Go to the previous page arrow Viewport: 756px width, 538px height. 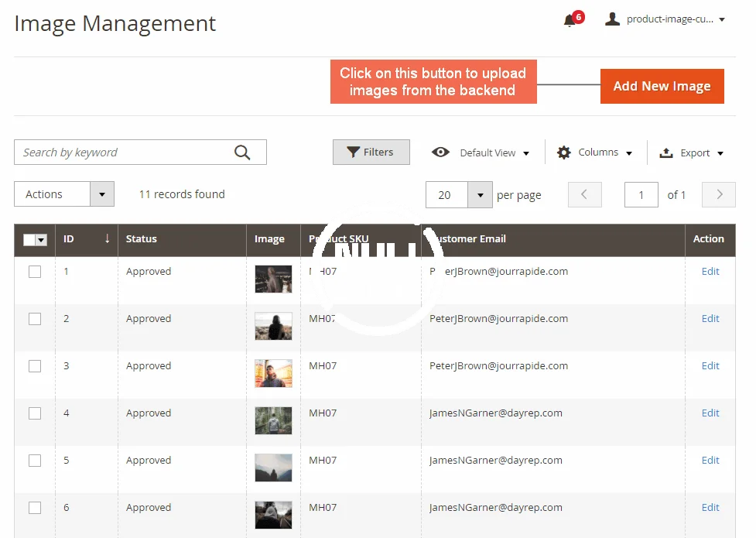584,195
